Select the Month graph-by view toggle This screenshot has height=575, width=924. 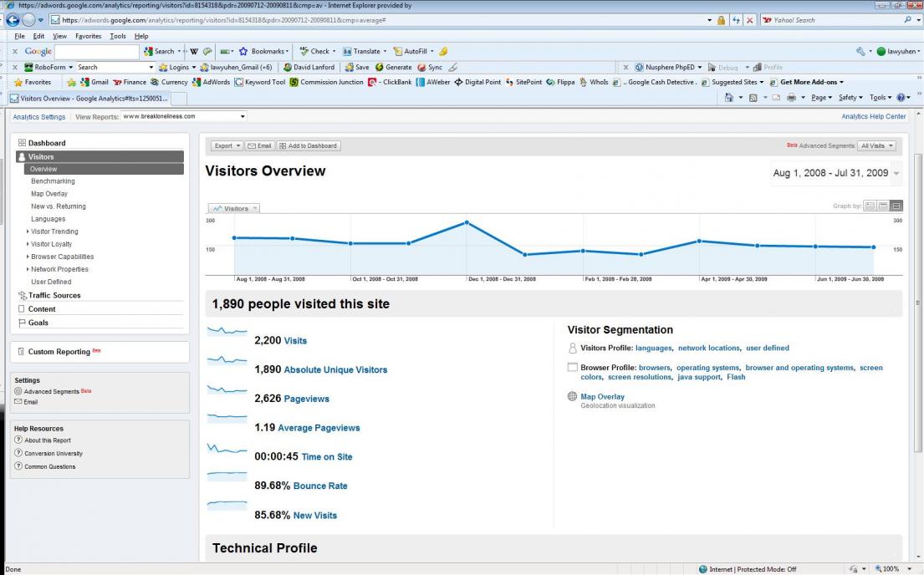(896, 206)
